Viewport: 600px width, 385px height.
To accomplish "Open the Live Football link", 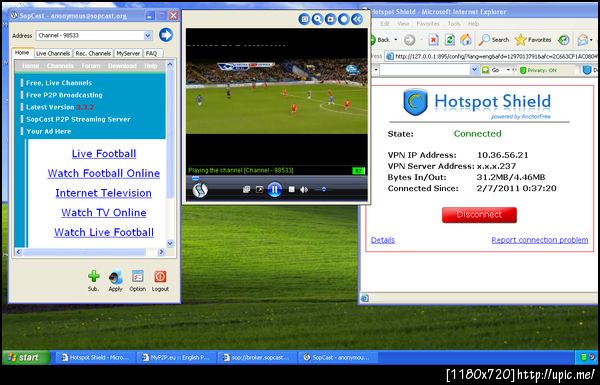I will point(104,154).
